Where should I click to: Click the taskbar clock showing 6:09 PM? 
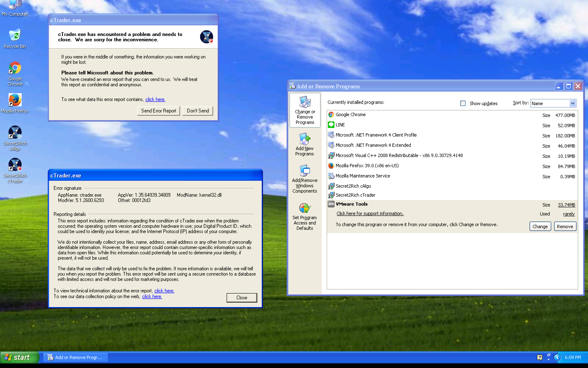click(573, 357)
